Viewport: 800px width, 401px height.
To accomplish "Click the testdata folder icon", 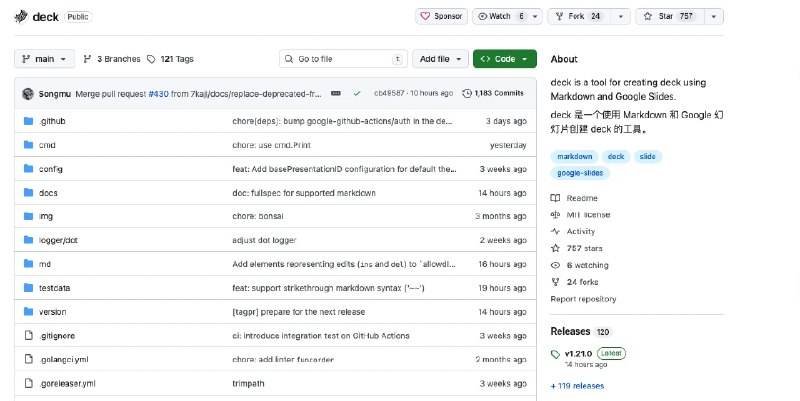I will coord(29,288).
